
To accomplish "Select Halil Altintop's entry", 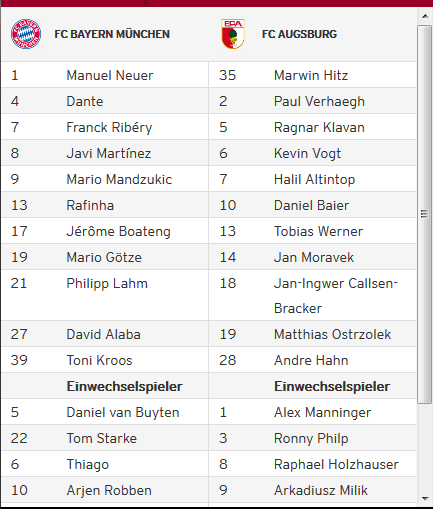I will pos(314,179).
